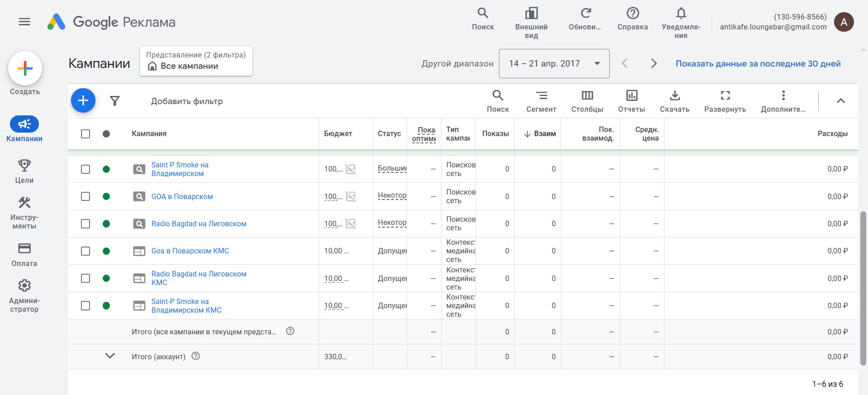The height and width of the screenshot is (395, 868).
Task: Open campaign Saint P Smoke на Владимирском
Action: [x=180, y=169]
